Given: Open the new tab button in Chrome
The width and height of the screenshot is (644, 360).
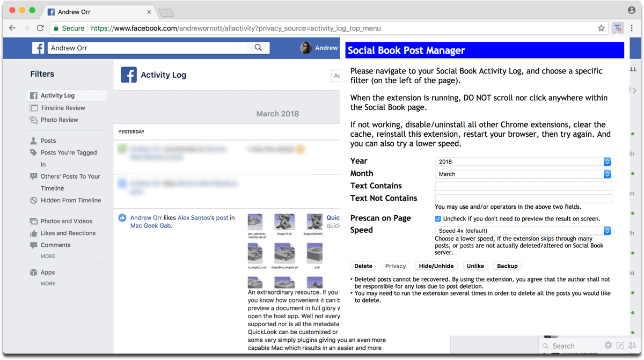Looking at the screenshot, I should click(x=166, y=12).
